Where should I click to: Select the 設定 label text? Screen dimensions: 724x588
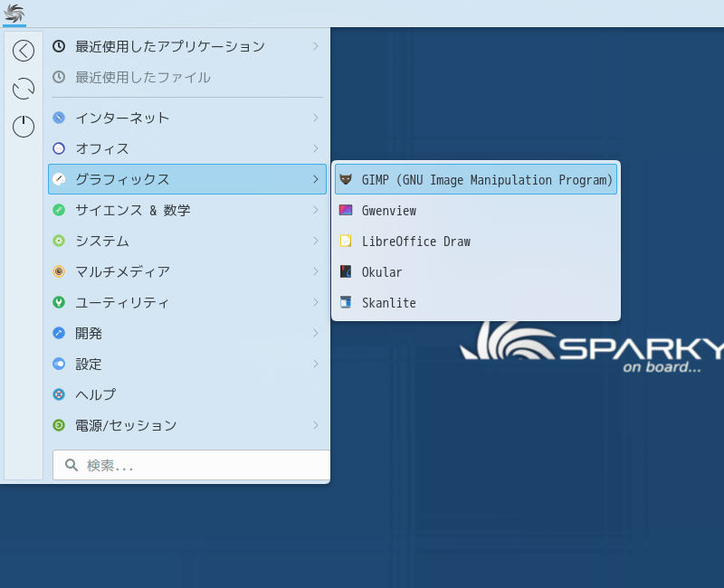tap(89, 364)
